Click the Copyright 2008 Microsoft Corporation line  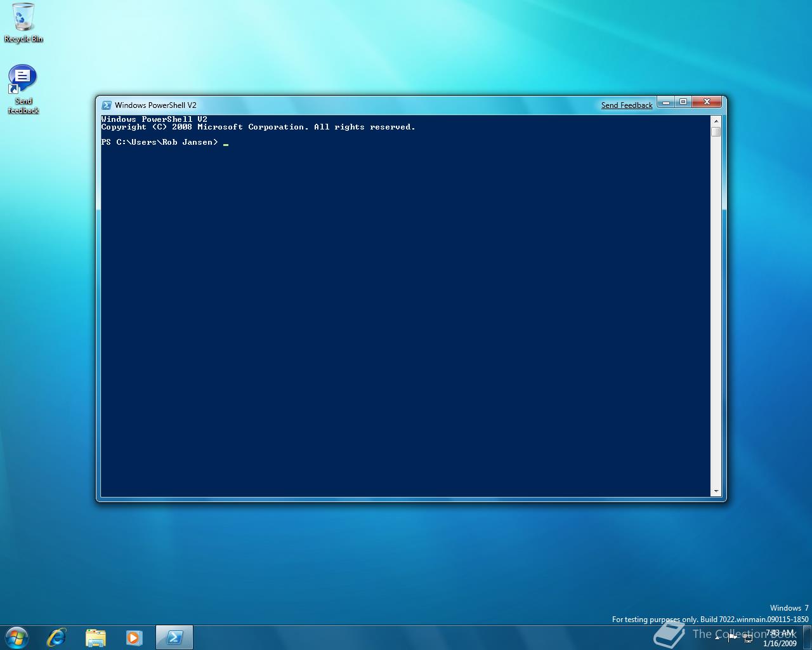pos(258,127)
